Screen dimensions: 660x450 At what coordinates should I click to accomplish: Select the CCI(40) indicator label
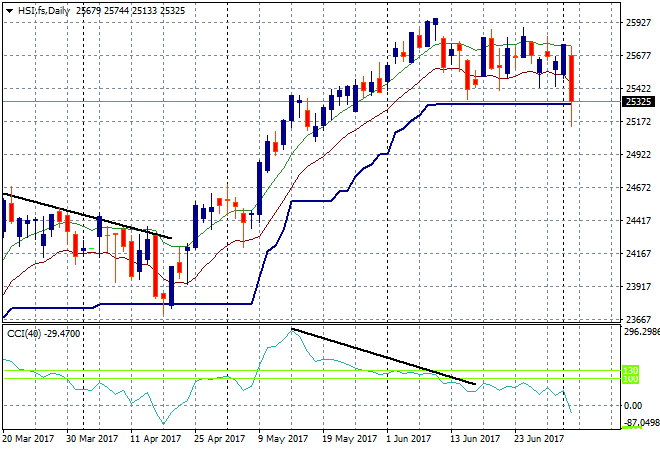[24, 334]
